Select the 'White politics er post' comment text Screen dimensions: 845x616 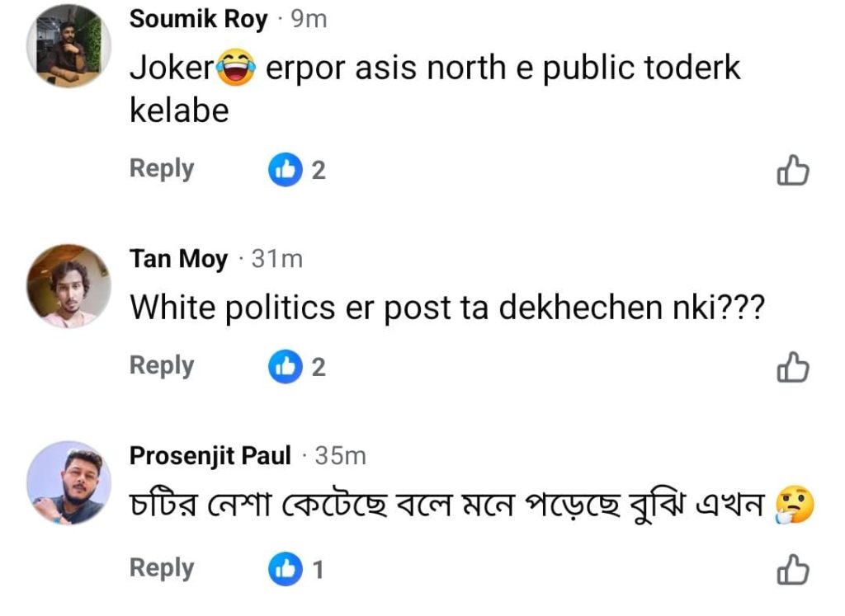click(447, 308)
